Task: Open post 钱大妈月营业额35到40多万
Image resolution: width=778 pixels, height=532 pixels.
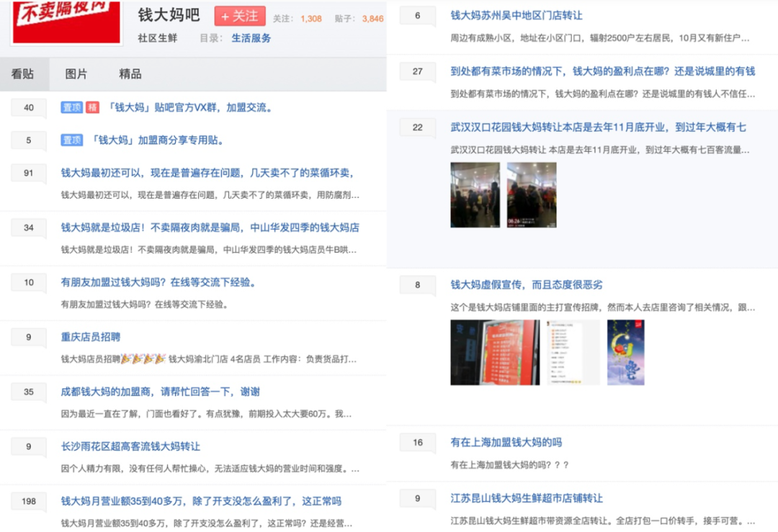Action: tap(201, 501)
